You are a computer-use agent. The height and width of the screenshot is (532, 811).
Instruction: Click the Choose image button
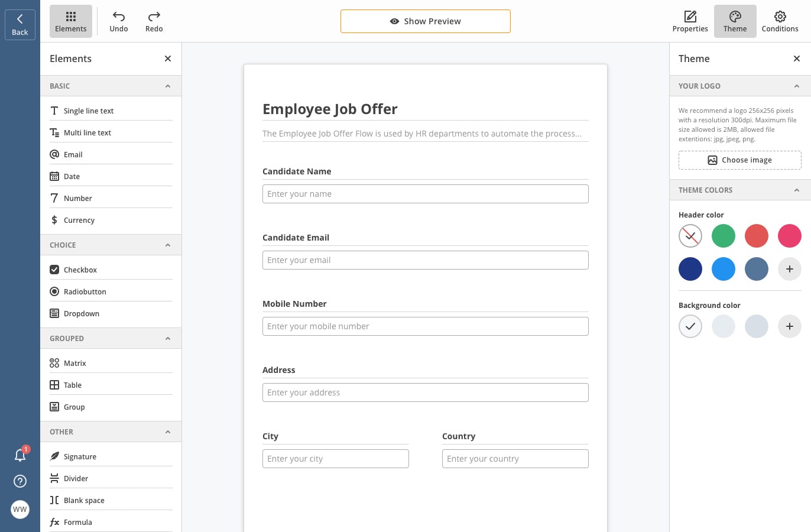click(x=739, y=160)
